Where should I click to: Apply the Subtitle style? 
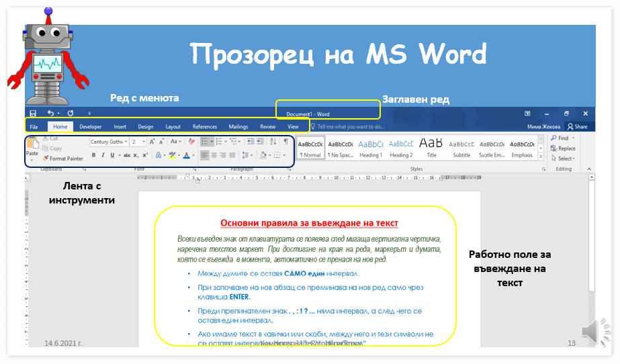[461, 149]
